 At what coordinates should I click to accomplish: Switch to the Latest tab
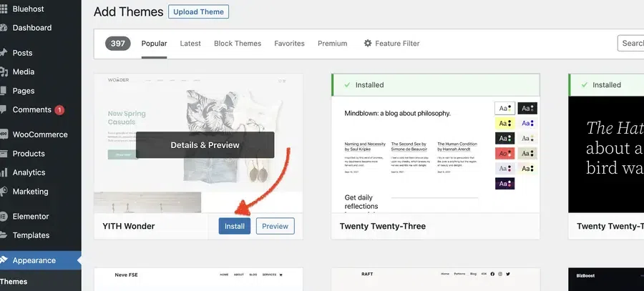point(190,44)
